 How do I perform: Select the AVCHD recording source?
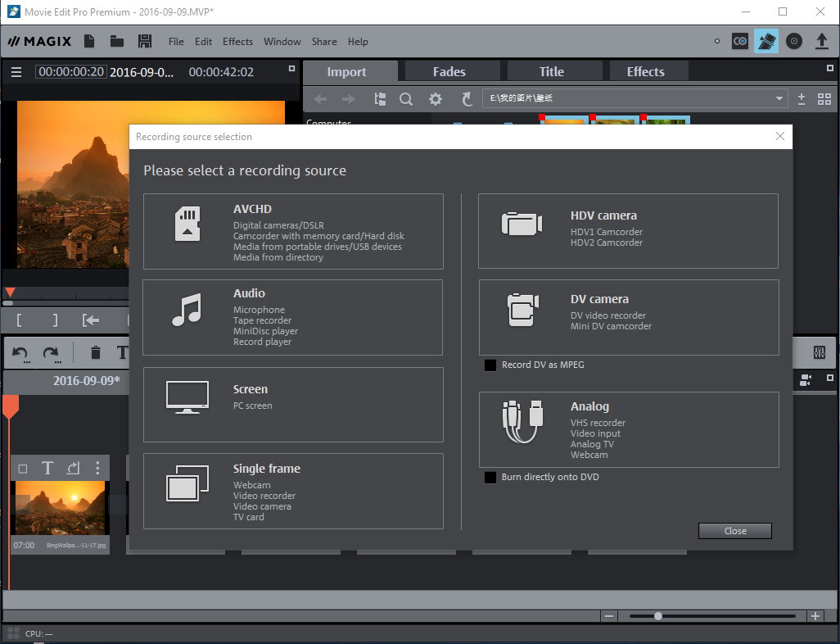[x=293, y=231]
